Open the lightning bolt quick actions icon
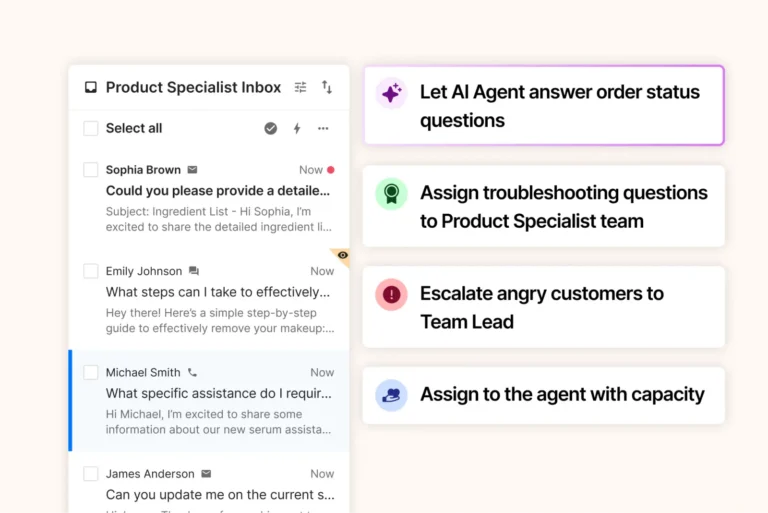Image resolution: width=768 pixels, height=513 pixels. coord(297,128)
